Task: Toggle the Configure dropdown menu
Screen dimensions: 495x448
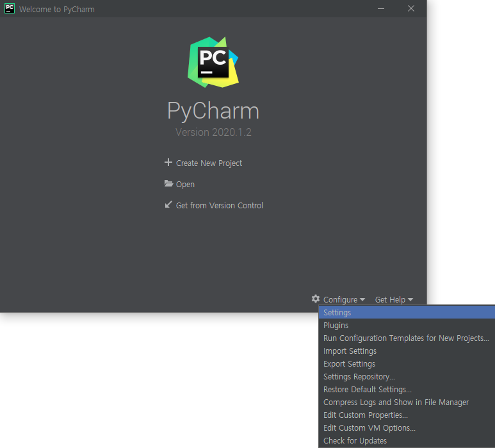Action: coord(344,299)
